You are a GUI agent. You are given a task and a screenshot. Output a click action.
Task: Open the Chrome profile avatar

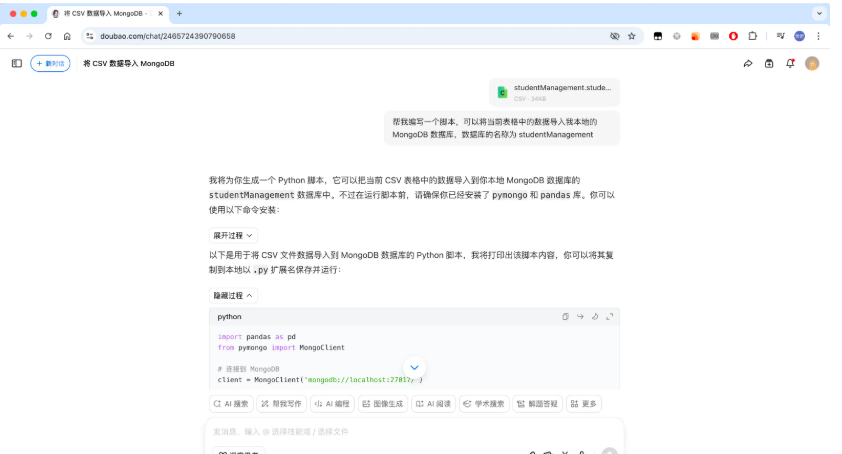pyautogui.click(x=800, y=36)
